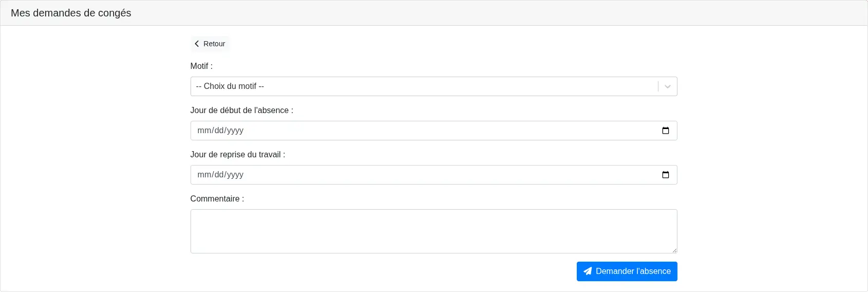Click the comment box resize handle
868x292 pixels.
(x=674, y=250)
